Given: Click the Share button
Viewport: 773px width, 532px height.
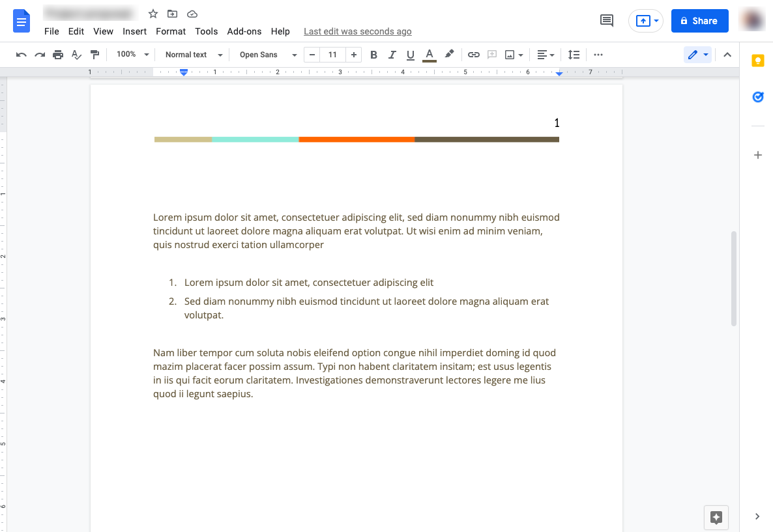Looking at the screenshot, I should [699, 20].
